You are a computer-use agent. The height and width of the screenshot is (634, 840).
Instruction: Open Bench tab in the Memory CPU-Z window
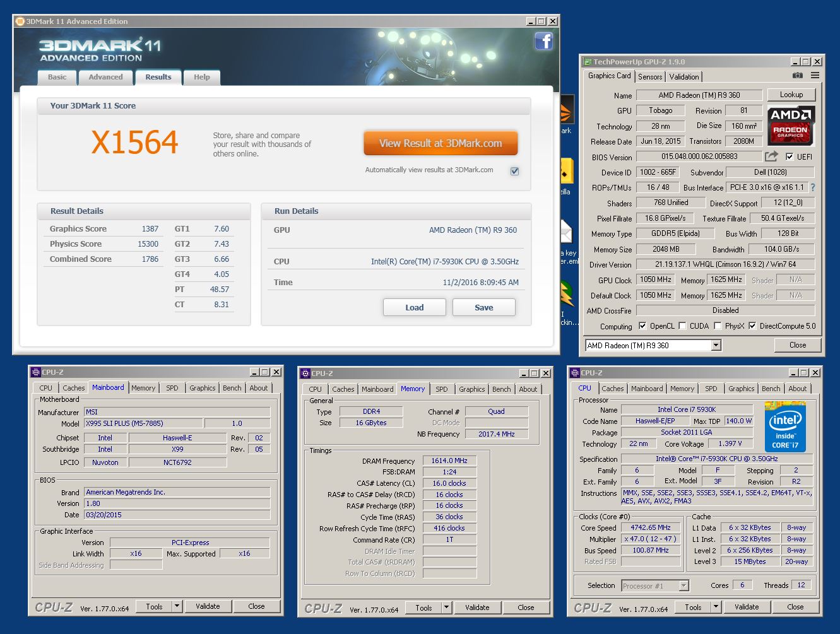coord(502,389)
